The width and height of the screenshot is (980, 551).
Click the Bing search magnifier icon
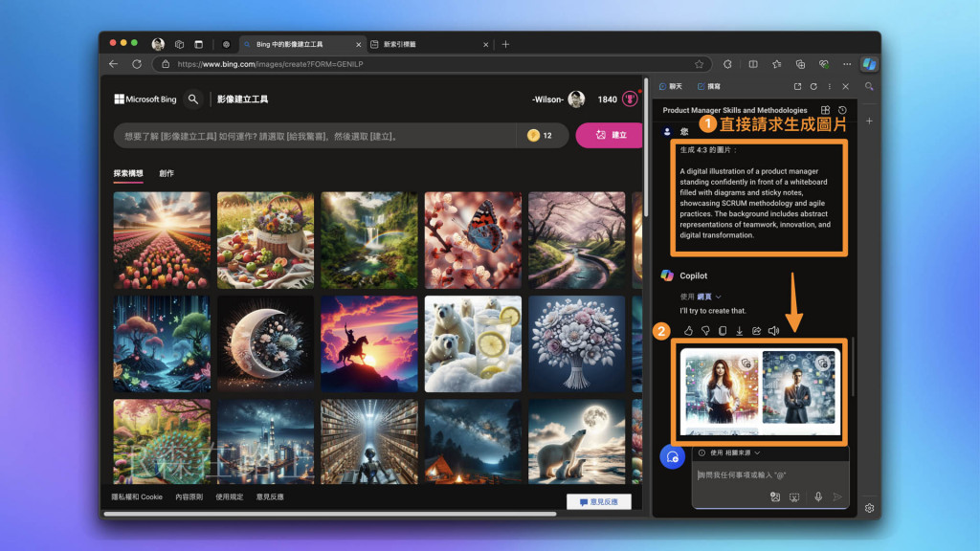[193, 99]
